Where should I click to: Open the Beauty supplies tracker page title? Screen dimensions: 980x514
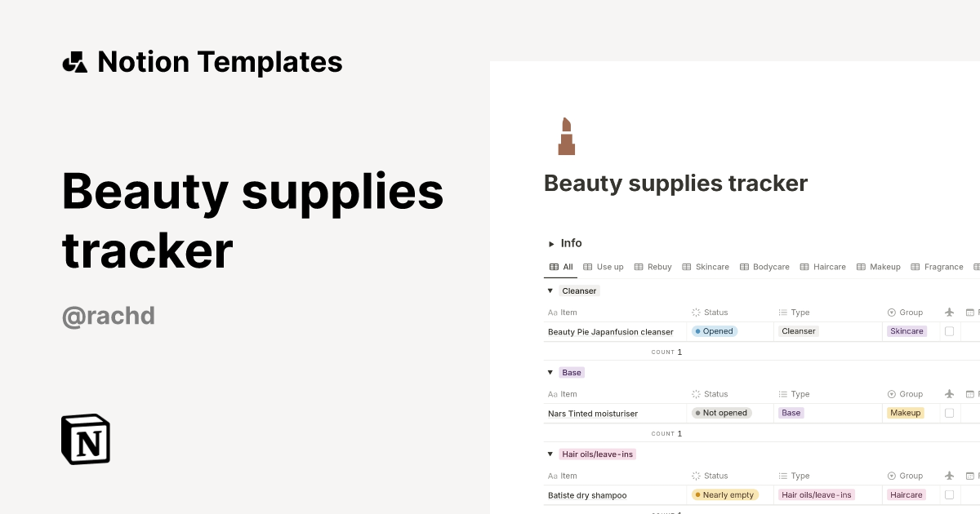click(x=675, y=183)
